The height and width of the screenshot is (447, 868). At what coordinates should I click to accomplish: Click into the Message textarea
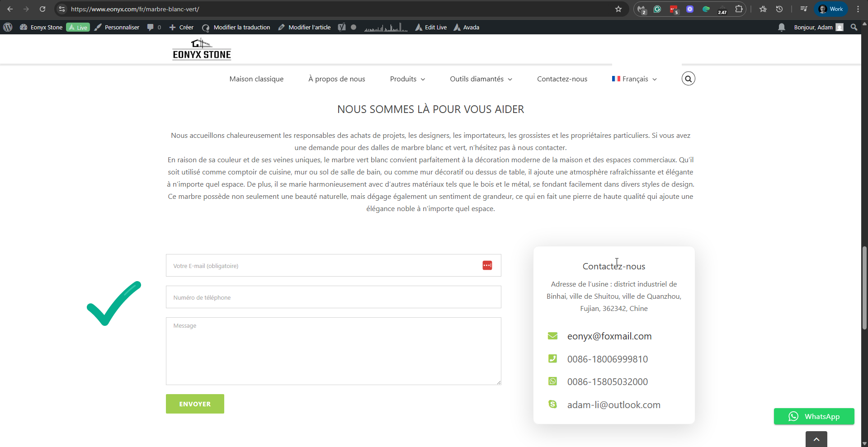pos(334,351)
